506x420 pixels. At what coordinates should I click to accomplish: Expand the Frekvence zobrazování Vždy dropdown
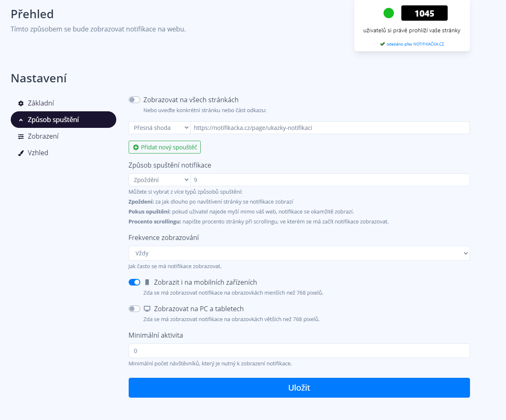click(299, 253)
